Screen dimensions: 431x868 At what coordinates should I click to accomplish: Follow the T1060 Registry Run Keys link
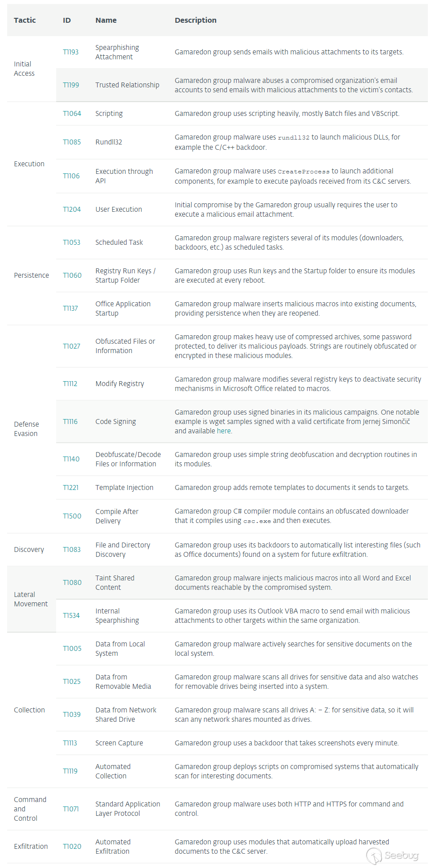(72, 276)
